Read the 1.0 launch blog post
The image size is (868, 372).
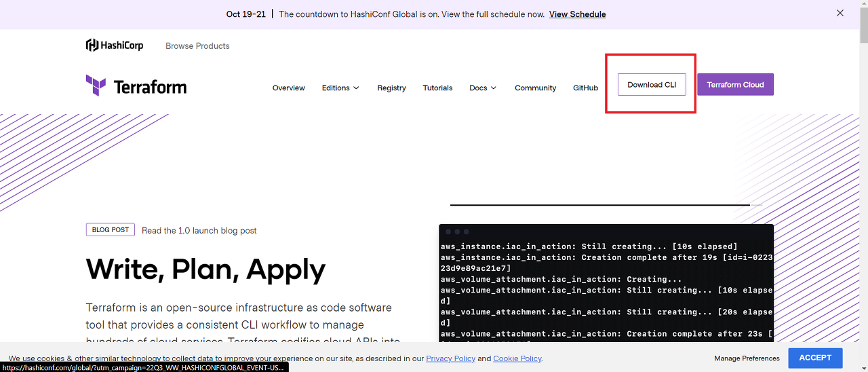(x=199, y=231)
